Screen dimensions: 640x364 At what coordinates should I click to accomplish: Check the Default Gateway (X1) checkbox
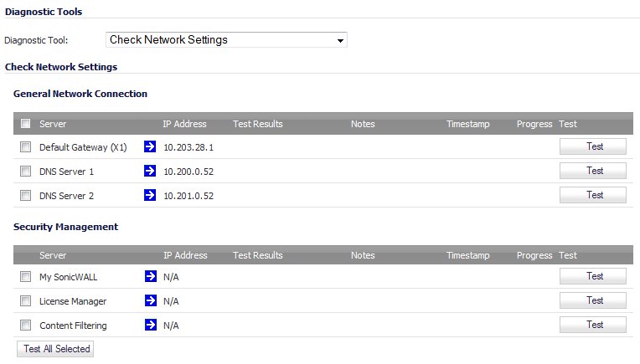[x=25, y=146]
